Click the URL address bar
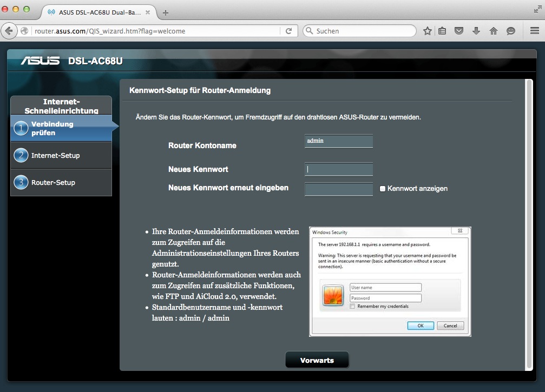 click(156, 31)
